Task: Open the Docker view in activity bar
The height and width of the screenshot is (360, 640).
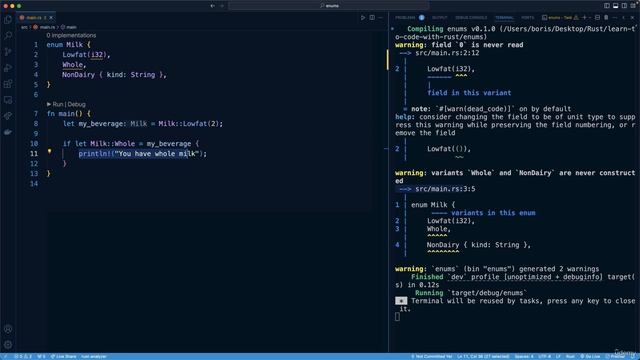Action: (x=8, y=132)
